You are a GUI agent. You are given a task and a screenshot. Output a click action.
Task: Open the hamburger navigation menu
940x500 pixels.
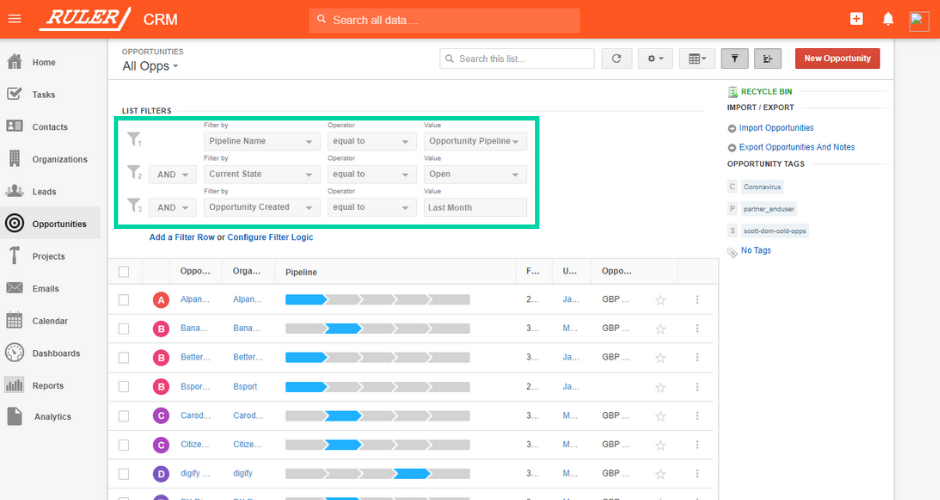(x=14, y=19)
